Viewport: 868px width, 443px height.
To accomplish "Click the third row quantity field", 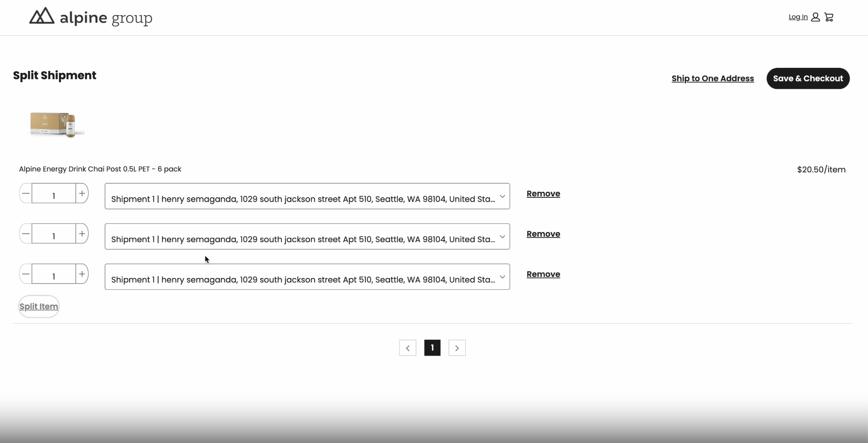I will point(54,274).
